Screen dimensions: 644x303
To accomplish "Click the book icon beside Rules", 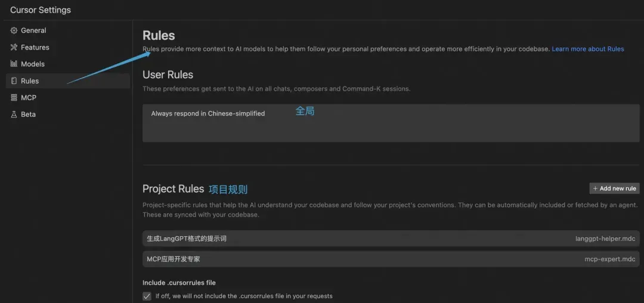I will click(x=14, y=81).
